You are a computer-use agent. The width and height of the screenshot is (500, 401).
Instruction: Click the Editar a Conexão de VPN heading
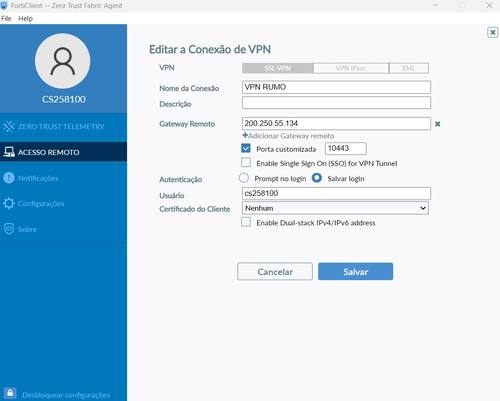[210, 49]
